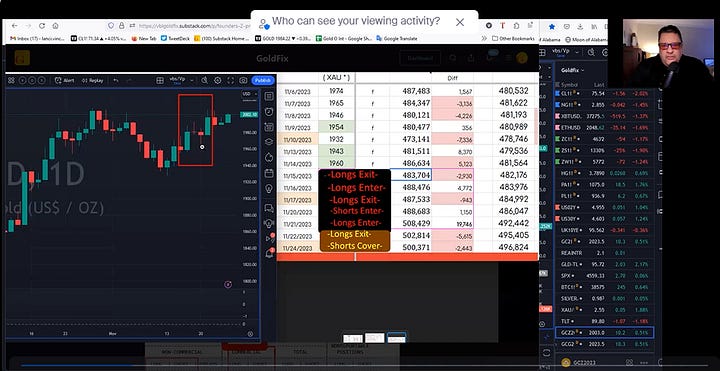Click the Symbol column header in watchlist

pos(569,84)
